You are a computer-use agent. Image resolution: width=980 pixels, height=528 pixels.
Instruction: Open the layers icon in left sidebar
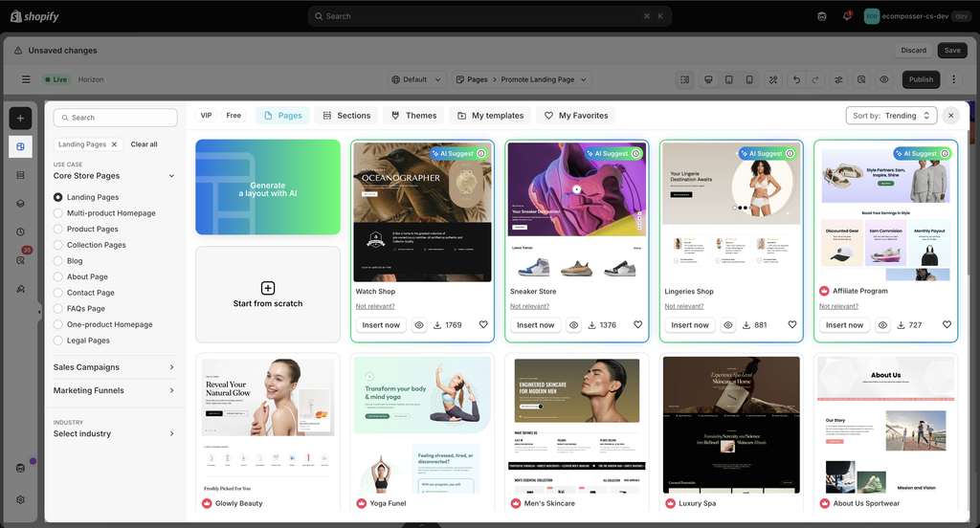pos(20,204)
